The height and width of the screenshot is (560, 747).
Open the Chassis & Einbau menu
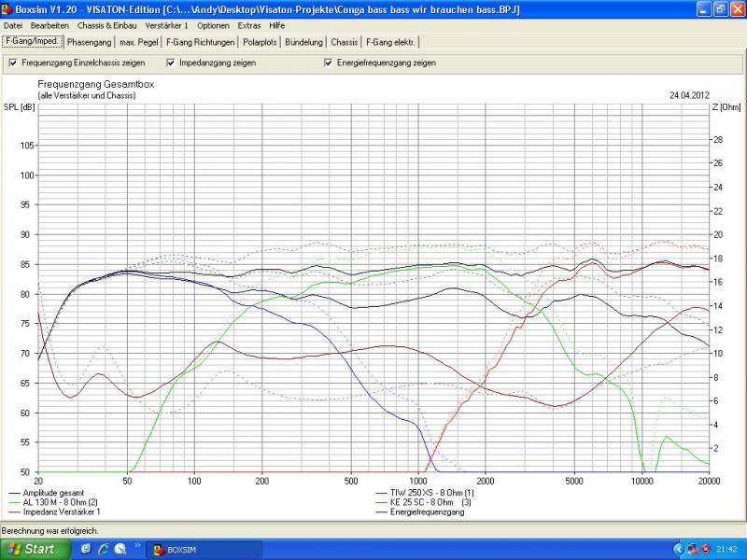[x=108, y=25]
